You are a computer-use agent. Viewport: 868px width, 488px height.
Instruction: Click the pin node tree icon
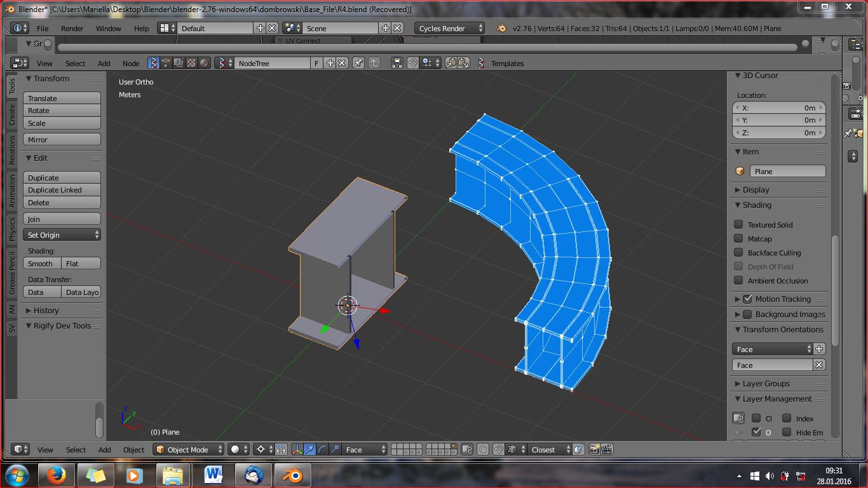click(358, 63)
